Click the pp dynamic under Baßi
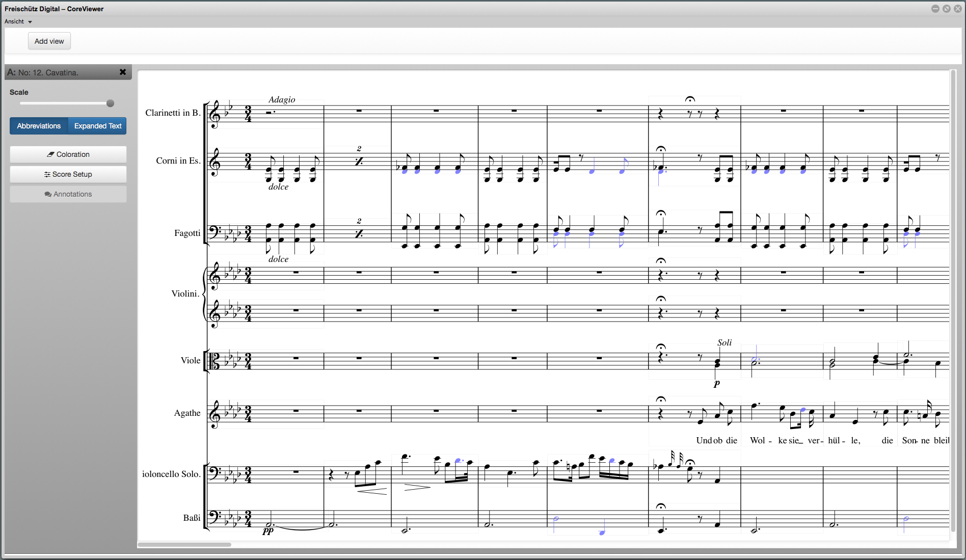 pyautogui.click(x=268, y=531)
